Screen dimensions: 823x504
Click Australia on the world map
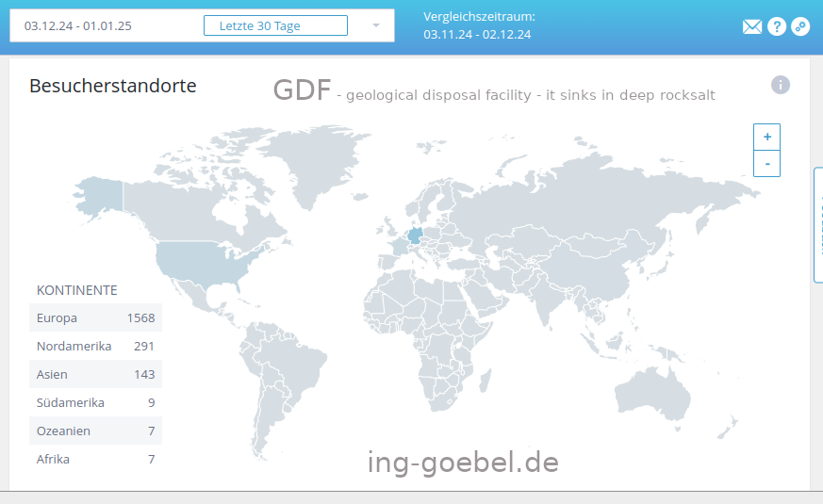point(651,392)
